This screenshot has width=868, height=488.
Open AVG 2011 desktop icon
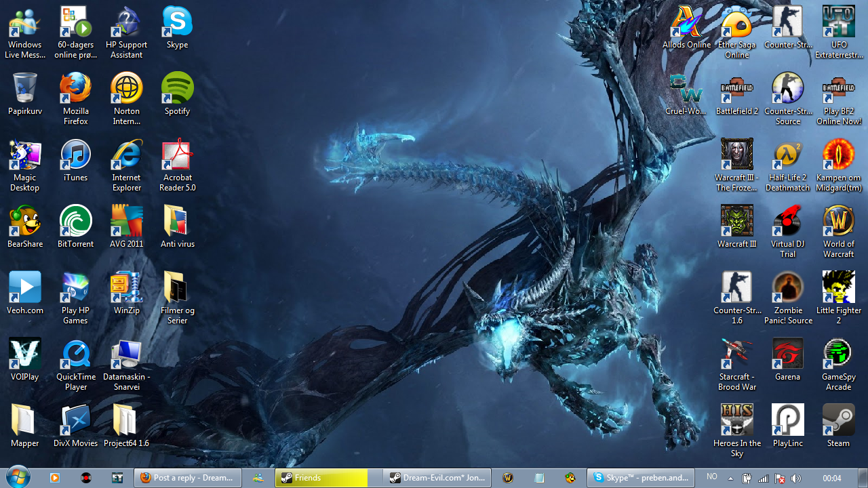click(x=126, y=222)
